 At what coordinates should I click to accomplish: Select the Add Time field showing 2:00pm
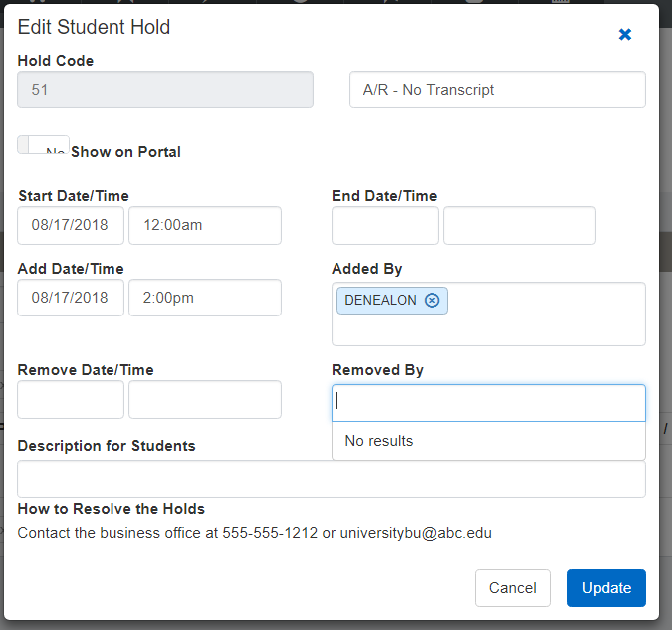[x=205, y=298]
